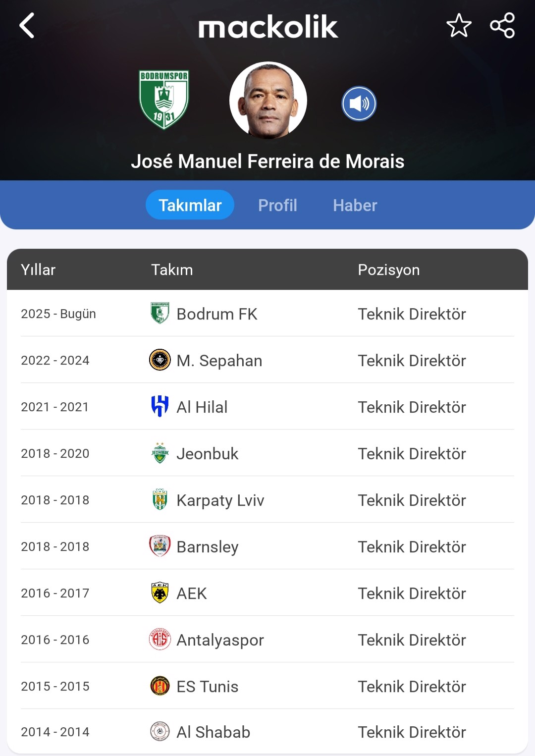Tap the Al Hilal logo icon

coord(160,406)
